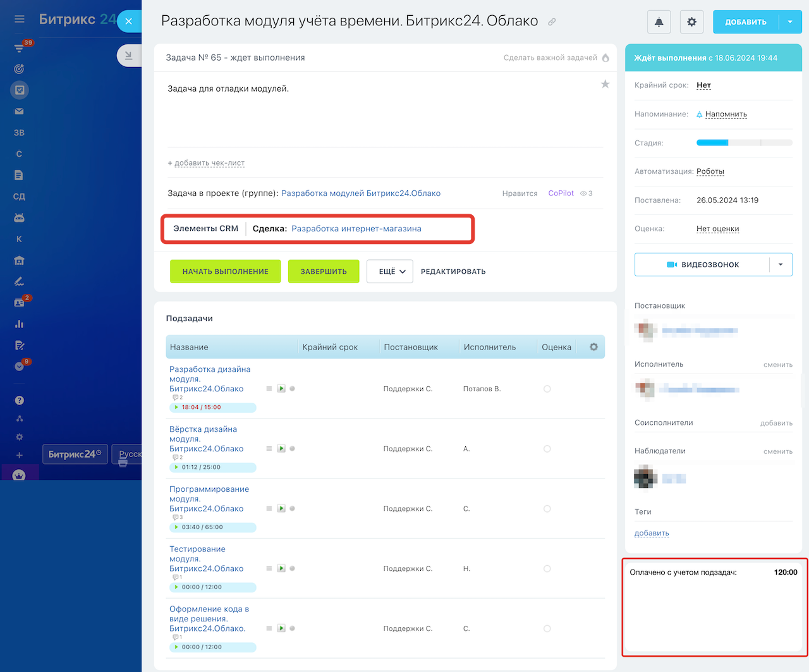Image resolution: width=809 pixels, height=672 pixels.
Task: Click the ЗАВЕРШИТЬ button
Action: coord(324,272)
